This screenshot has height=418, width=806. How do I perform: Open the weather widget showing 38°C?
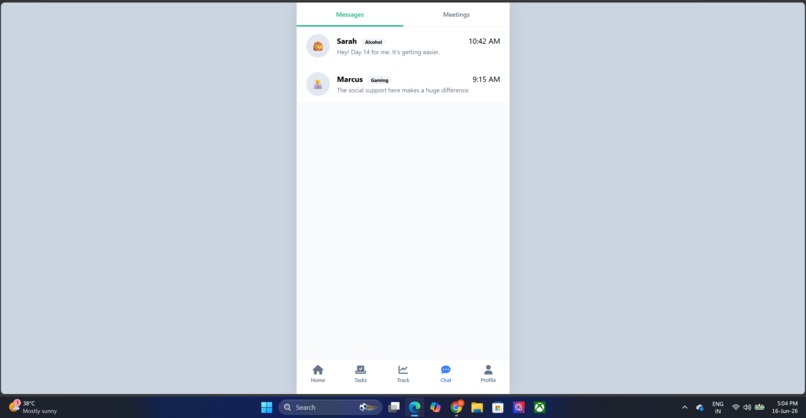click(33, 407)
